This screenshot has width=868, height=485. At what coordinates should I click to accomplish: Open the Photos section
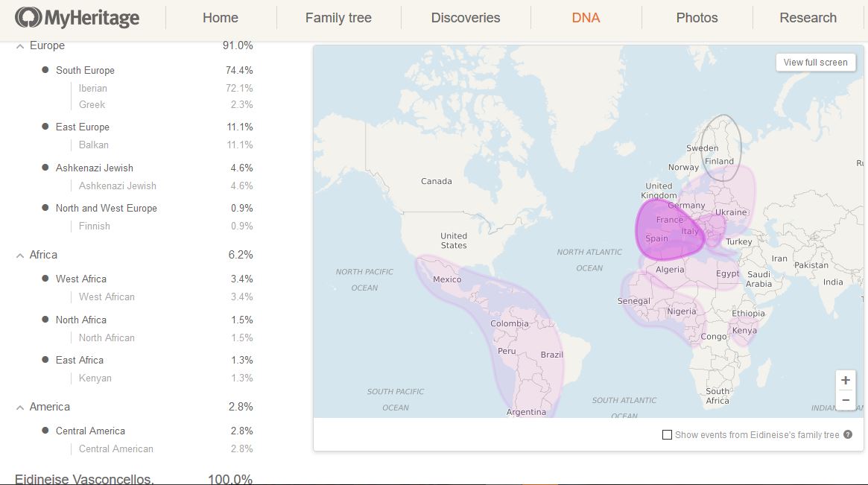click(x=697, y=18)
